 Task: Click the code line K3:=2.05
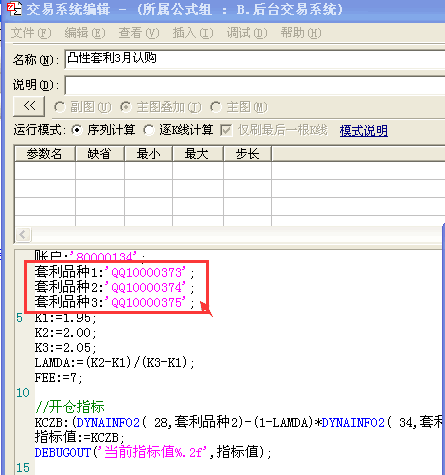point(65,347)
